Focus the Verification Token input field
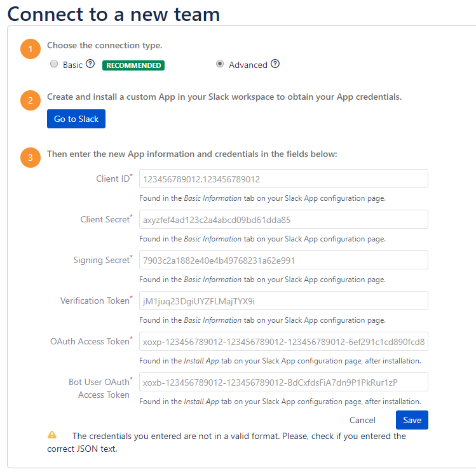Screen dimensions: 476x474 tap(283, 301)
